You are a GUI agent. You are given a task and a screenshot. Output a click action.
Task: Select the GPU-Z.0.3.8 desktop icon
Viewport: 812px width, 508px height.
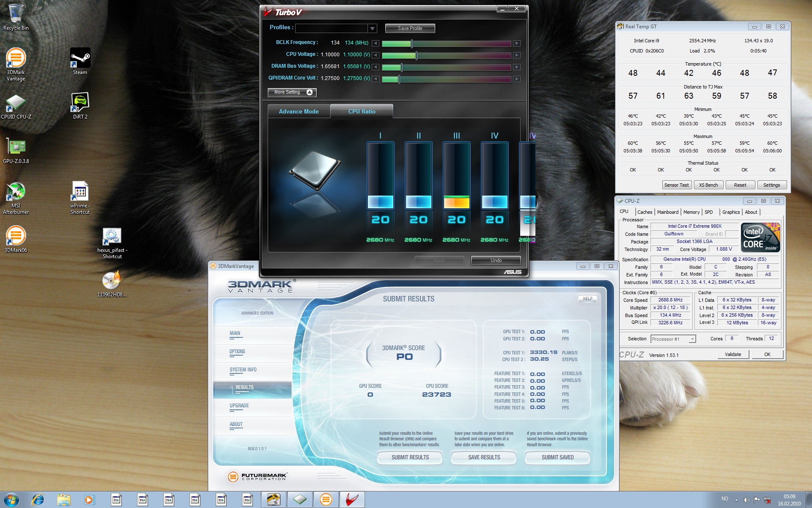(16, 151)
